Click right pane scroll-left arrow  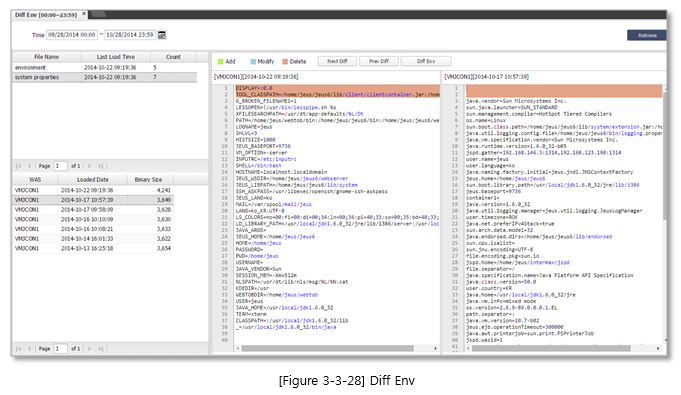468,349
